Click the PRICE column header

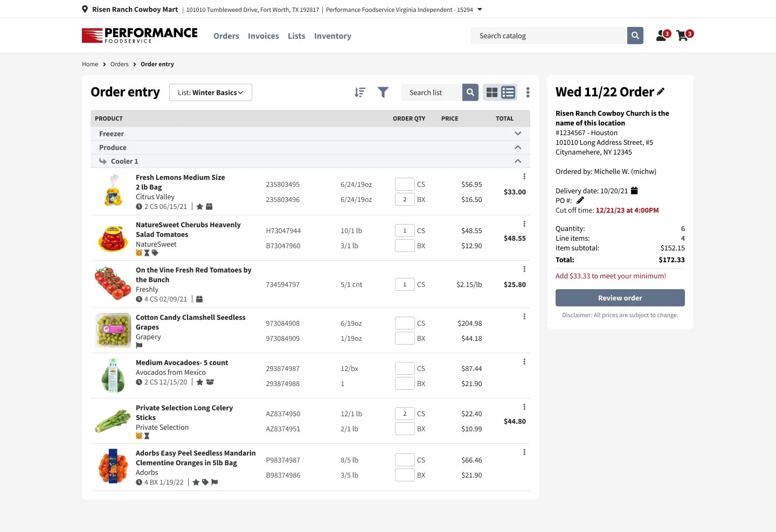449,118
